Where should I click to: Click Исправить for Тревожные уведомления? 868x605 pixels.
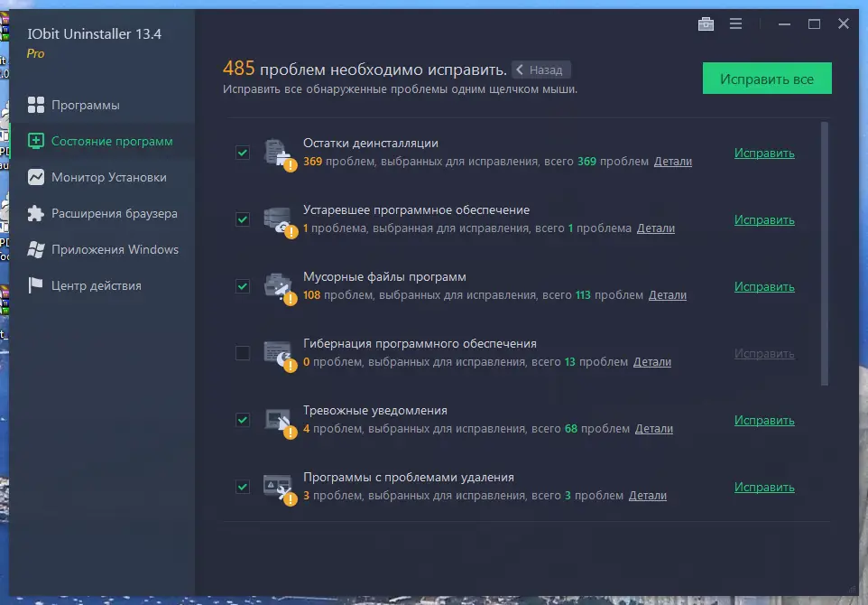tap(764, 421)
